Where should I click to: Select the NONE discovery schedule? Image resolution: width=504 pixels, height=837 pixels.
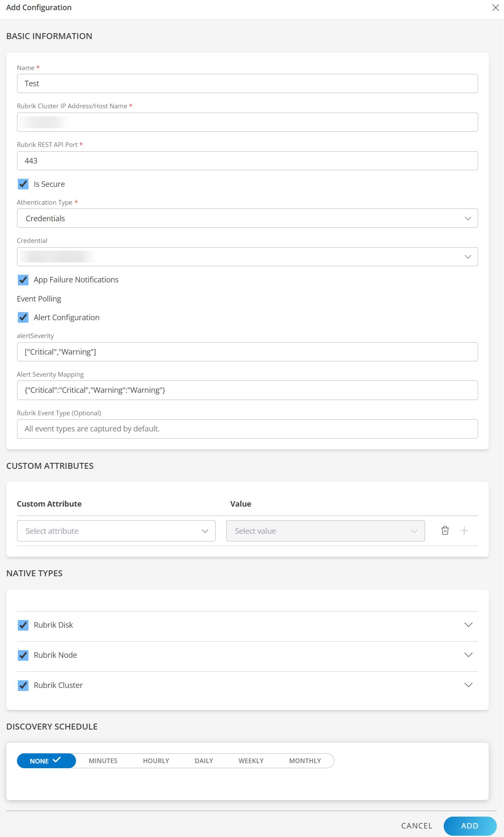46,761
